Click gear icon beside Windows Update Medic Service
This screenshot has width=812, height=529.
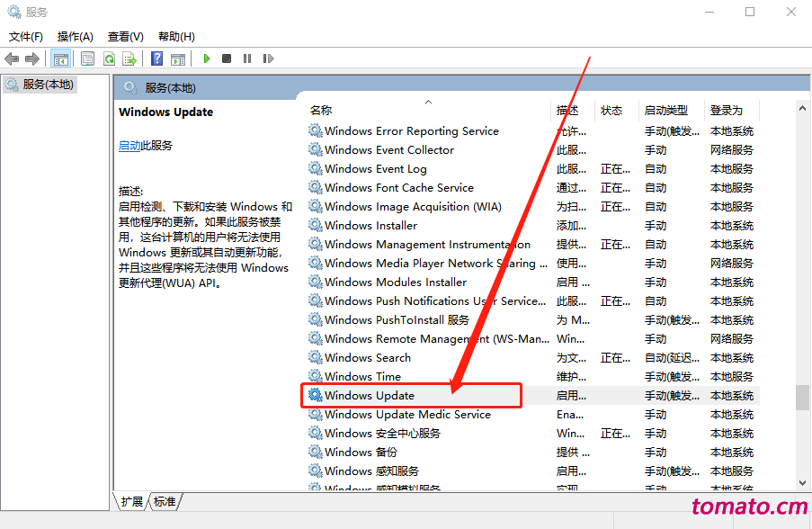tap(316, 414)
